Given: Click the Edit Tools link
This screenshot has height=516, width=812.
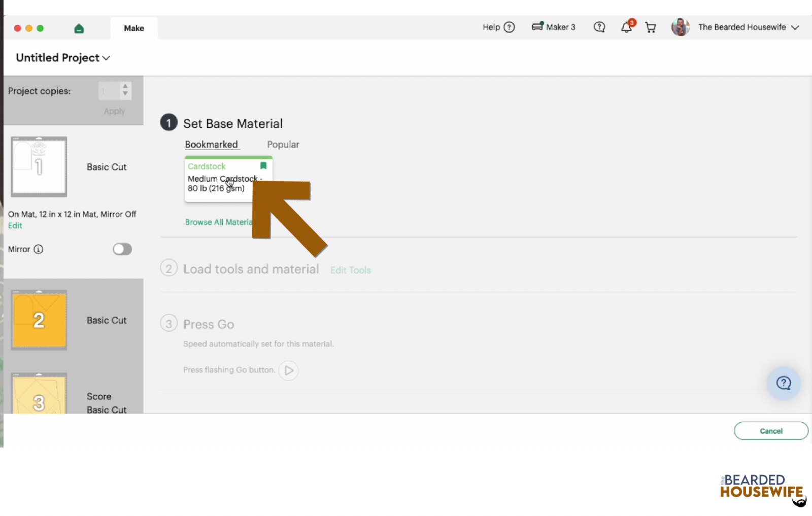Looking at the screenshot, I should (x=351, y=270).
